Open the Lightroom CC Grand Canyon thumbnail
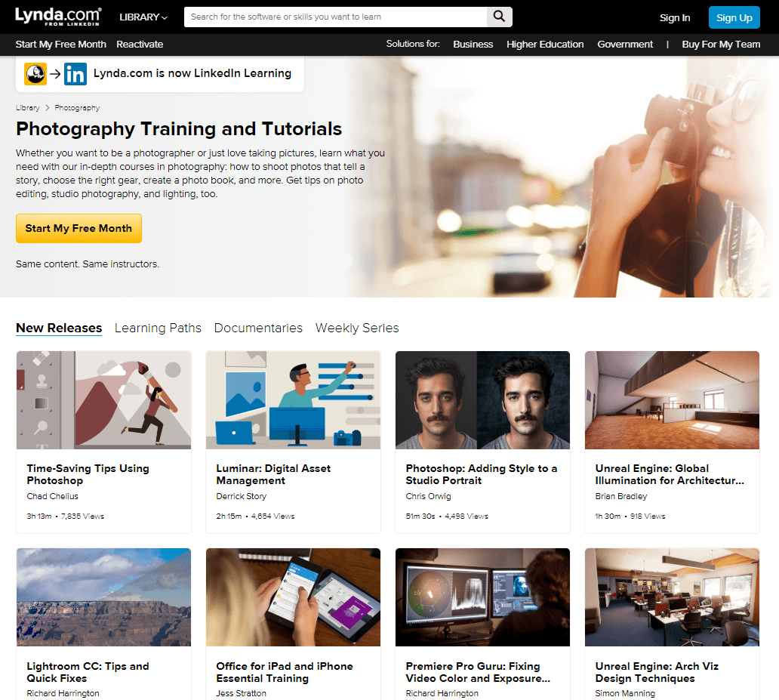 [104, 597]
